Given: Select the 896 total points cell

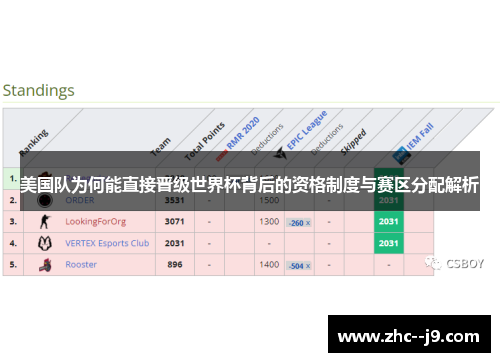Looking at the screenshot, I should click(x=175, y=265).
